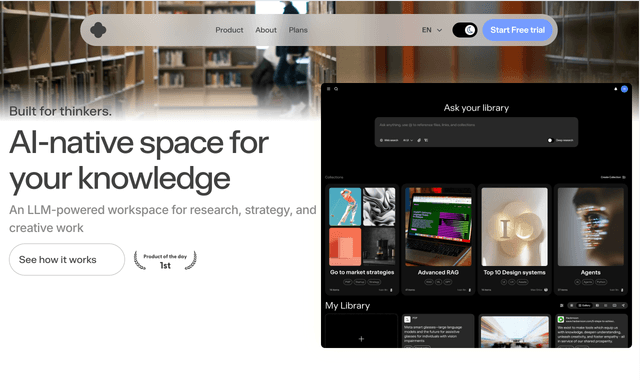Viewport: 640px width, 380px height.
Task: Open the Go to market strategies collection
Action: click(x=362, y=240)
